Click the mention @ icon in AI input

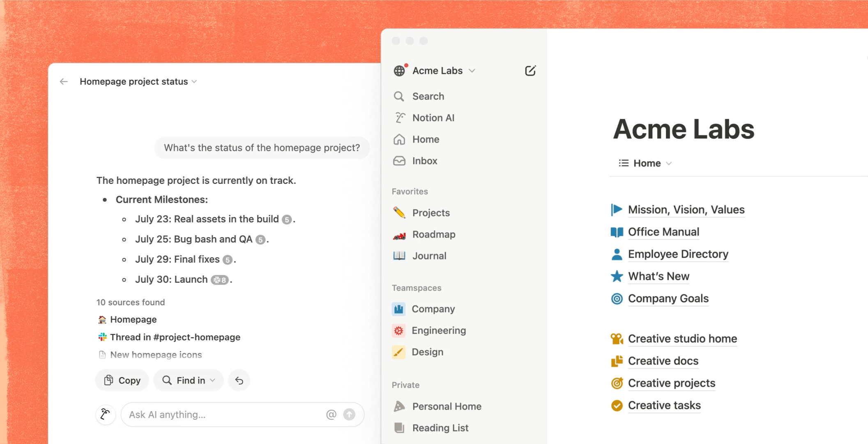pyautogui.click(x=331, y=414)
